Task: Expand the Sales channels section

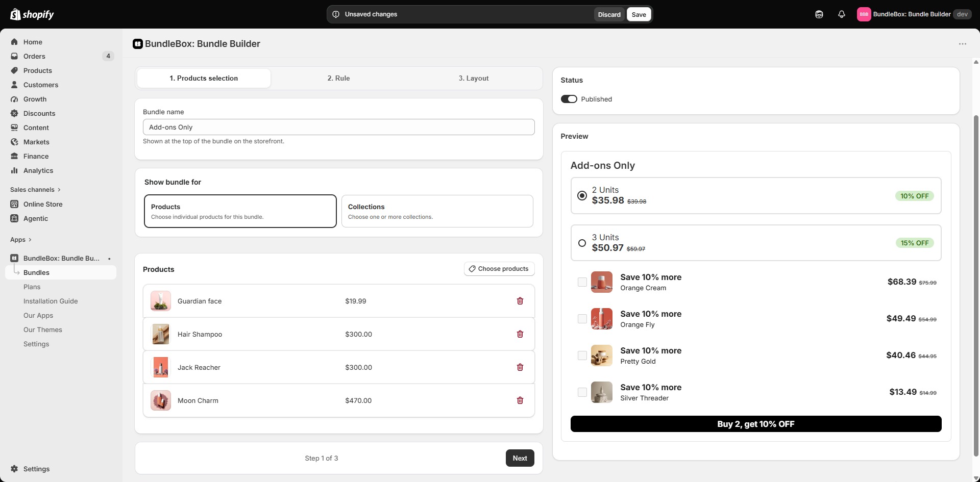Action: point(35,190)
